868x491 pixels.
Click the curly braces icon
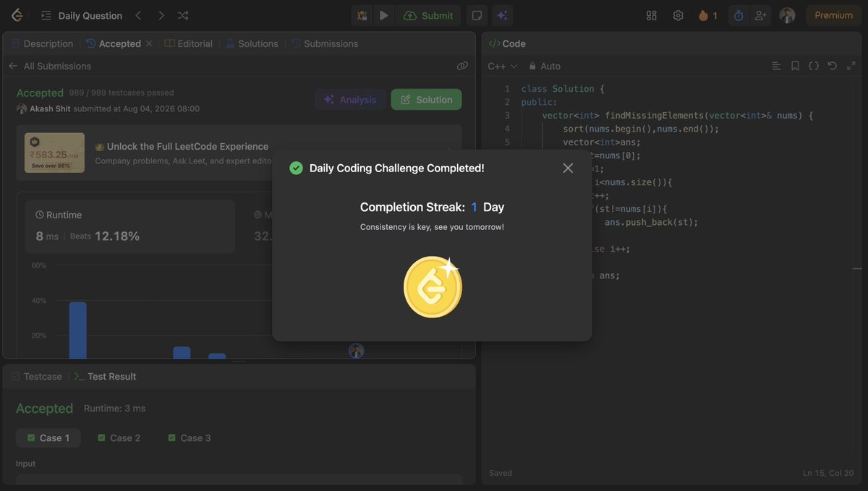click(814, 66)
